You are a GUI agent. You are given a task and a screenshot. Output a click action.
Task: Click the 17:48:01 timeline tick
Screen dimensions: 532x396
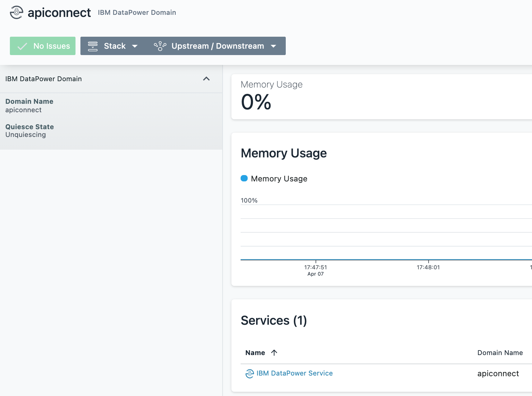click(428, 267)
